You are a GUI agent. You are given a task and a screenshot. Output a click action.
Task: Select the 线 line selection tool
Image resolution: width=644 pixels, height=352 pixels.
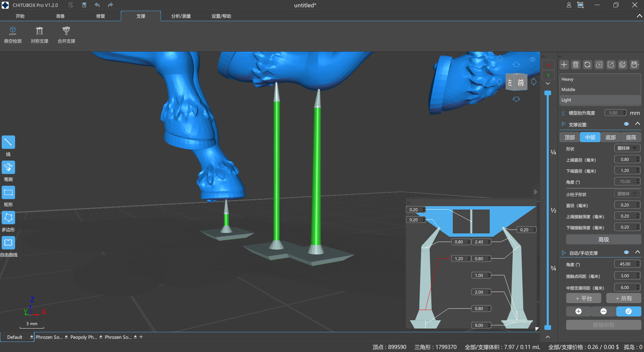click(x=8, y=142)
